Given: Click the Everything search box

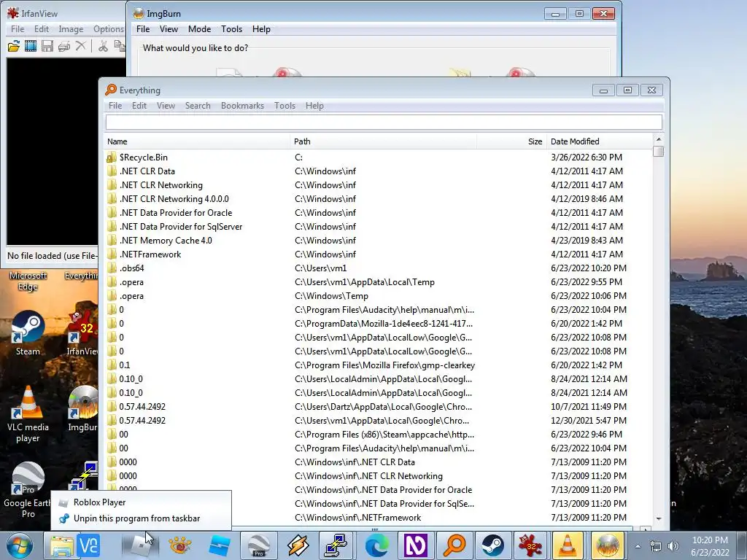Looking at the screenshot, I should click(384, 122).
